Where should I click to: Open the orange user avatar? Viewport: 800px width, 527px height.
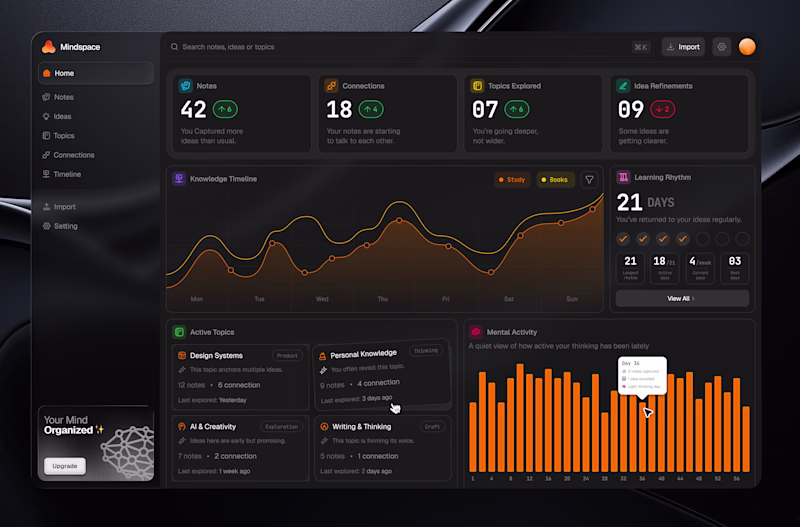pos(747,46)
